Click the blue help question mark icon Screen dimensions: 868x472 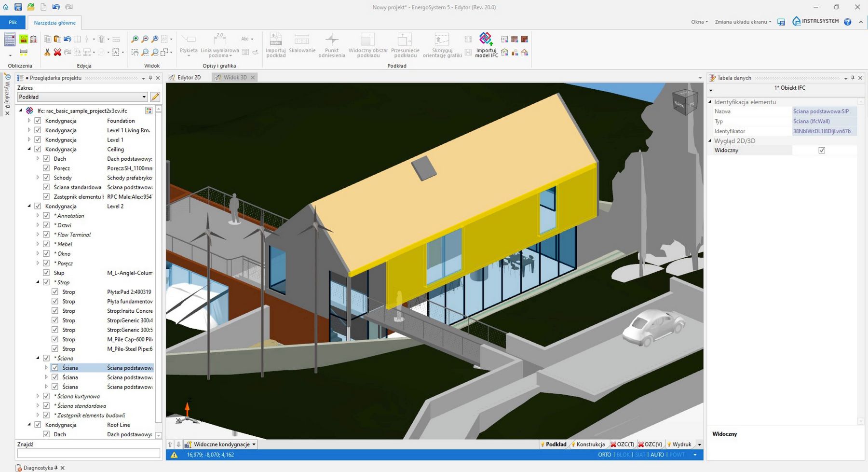(848, 22)
